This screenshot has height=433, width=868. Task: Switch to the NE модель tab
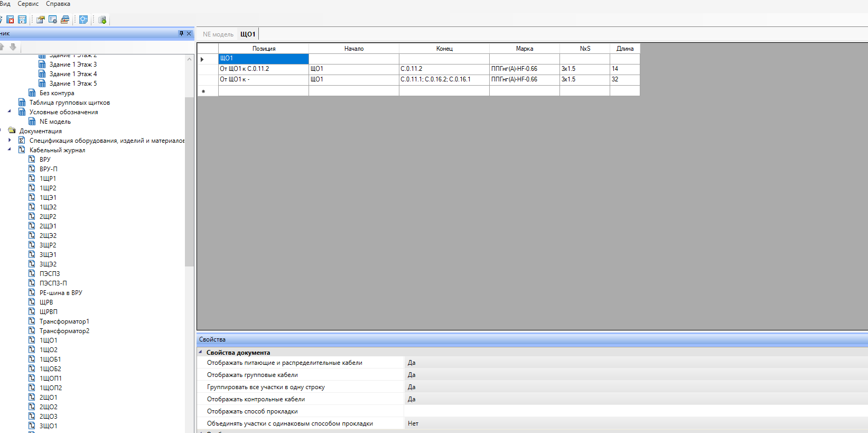(218, 34)
